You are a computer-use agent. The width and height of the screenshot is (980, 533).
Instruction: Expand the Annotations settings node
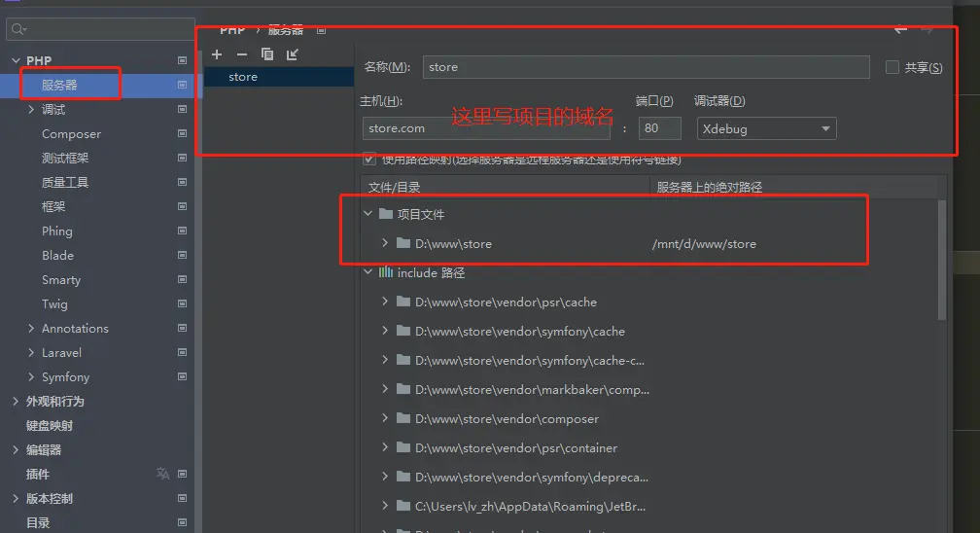[31, 328]
